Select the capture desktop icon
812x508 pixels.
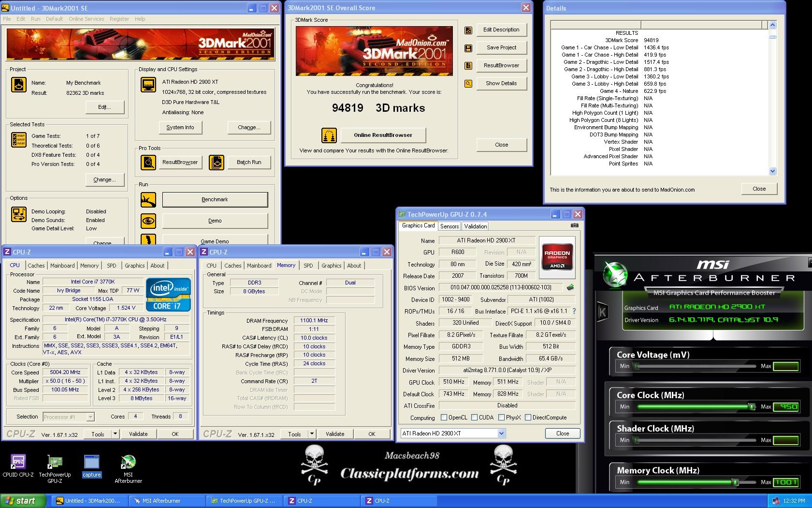click(91, 466)
